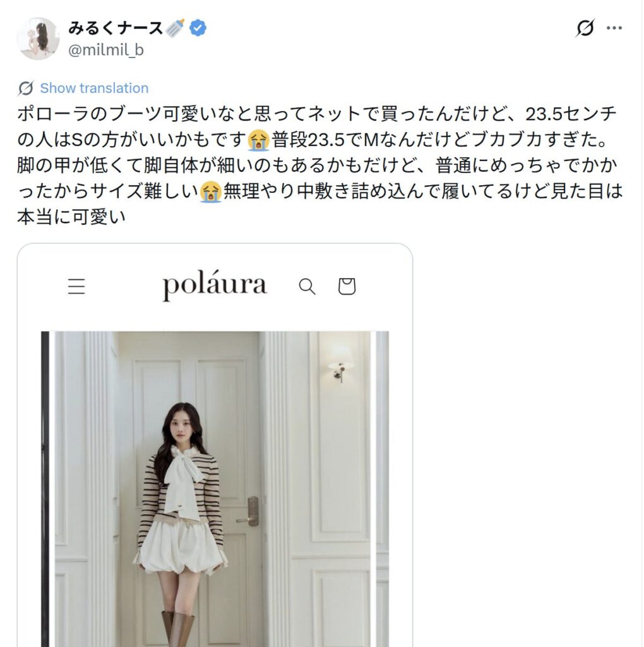Click the みるくナース display name

[x=116, y=28]
